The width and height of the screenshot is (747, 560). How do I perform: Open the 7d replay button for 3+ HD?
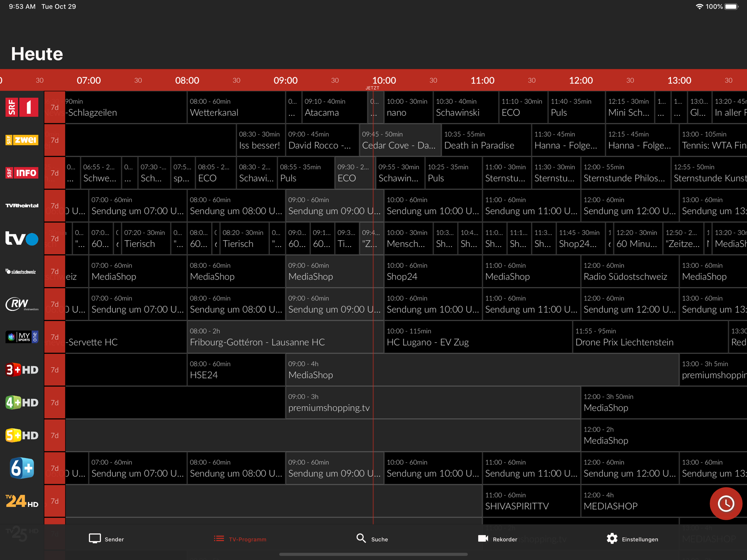(x=55, y=370)
